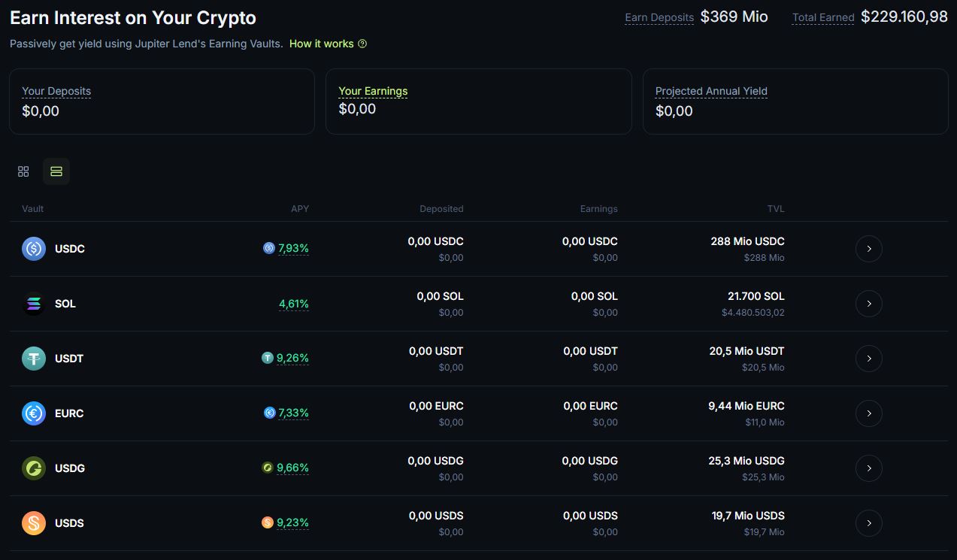Click the APY column header
The image size is (957, 560).
(x=300, y=208)
